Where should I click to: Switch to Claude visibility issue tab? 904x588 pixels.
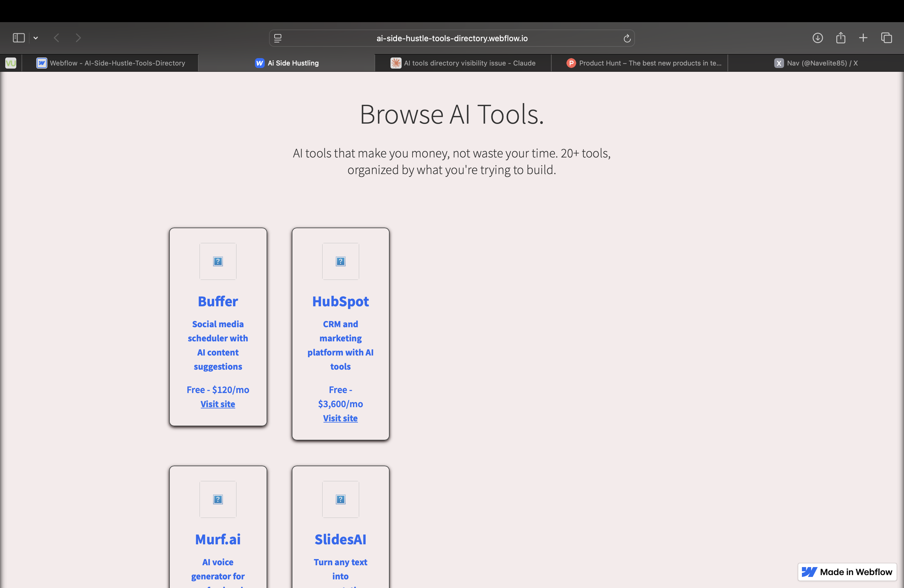[x=463, y=63]
